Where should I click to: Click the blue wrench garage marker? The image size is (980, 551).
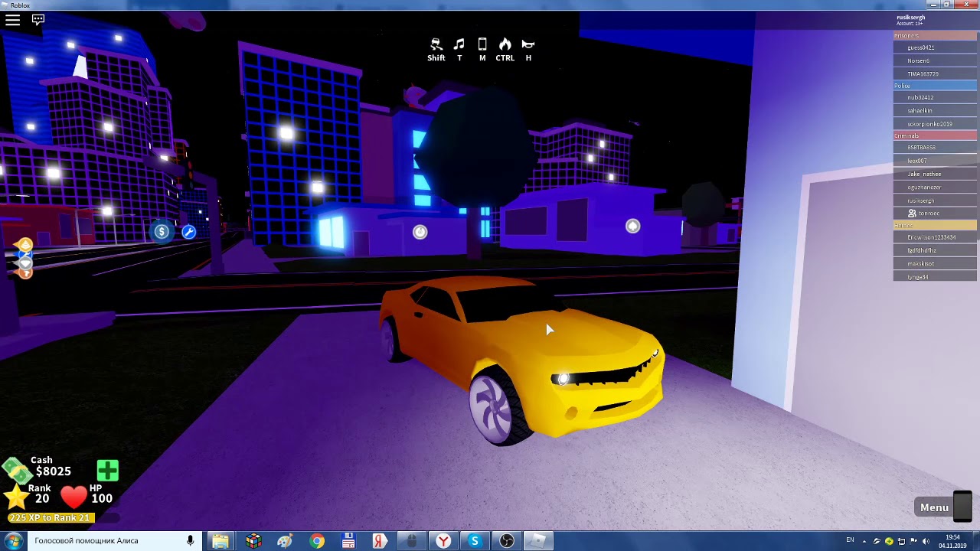[188, 232]
